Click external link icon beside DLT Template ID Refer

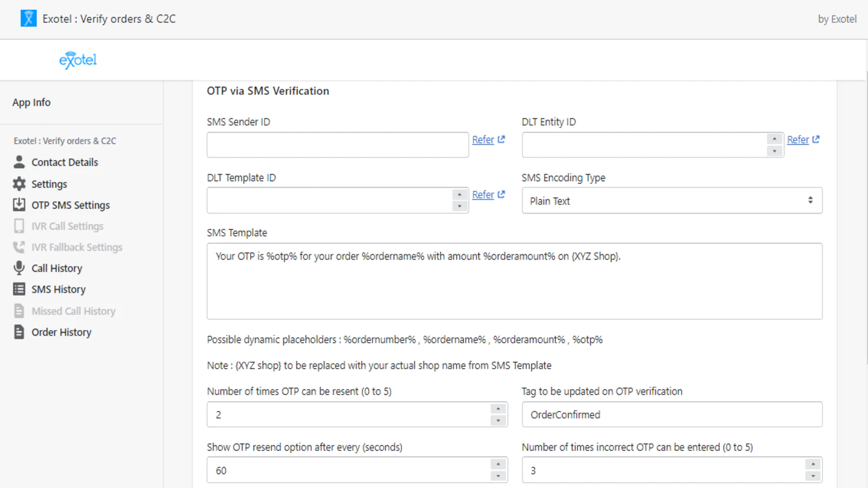501,194
